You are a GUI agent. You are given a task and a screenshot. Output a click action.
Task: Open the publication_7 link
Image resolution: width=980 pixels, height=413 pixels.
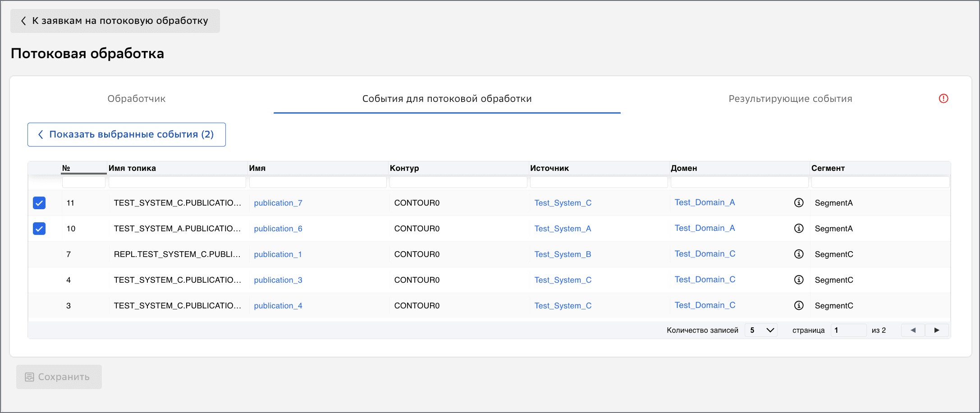click(x=278, y=203)
